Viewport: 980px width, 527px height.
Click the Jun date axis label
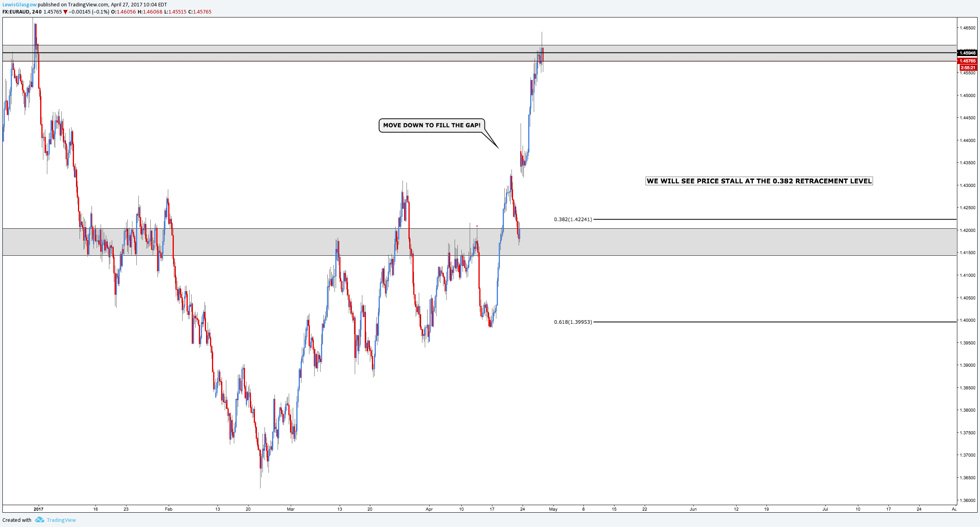(x=693, y=509)
